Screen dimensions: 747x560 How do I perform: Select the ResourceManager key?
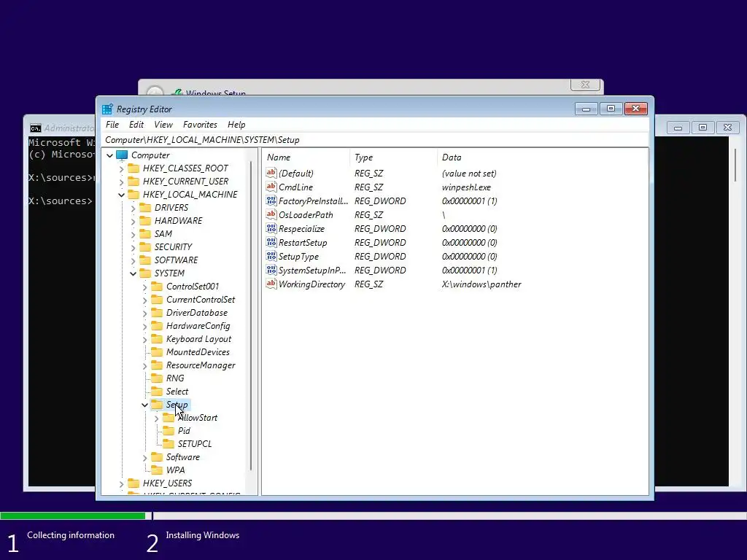click(201, 365)
